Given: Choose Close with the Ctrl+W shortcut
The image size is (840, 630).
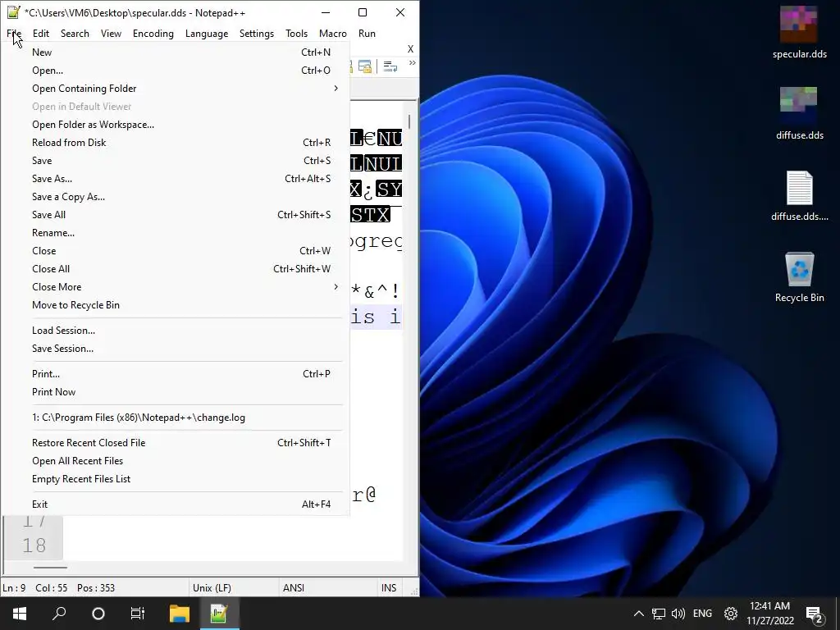Looking at the screenshot, I should click(175, 251).
